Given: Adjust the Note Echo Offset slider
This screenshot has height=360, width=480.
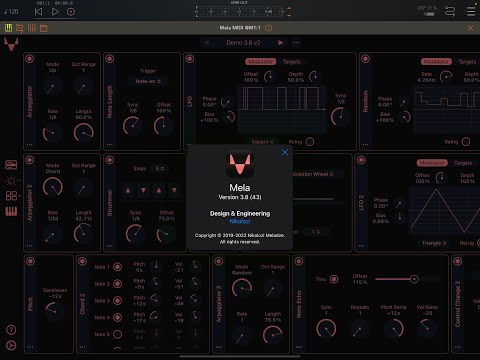Looking at the screenshot, I should pyautogui.click(x=407, y=279).
